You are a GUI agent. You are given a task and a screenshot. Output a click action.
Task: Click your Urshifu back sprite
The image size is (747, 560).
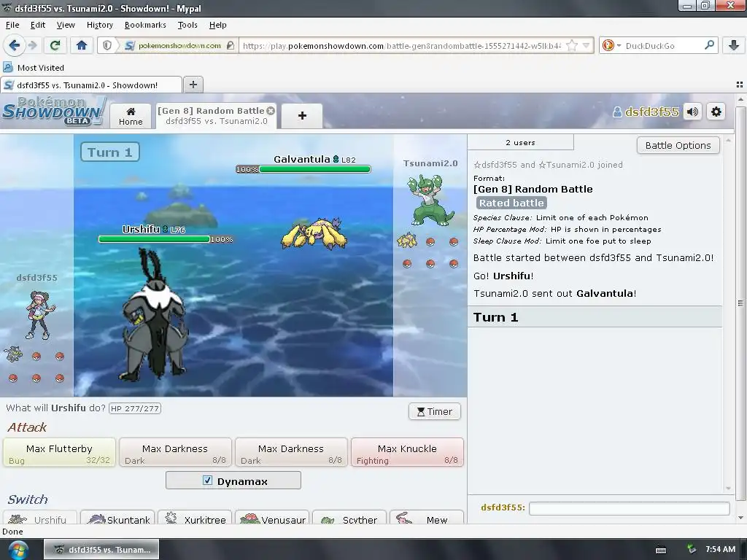152,314
